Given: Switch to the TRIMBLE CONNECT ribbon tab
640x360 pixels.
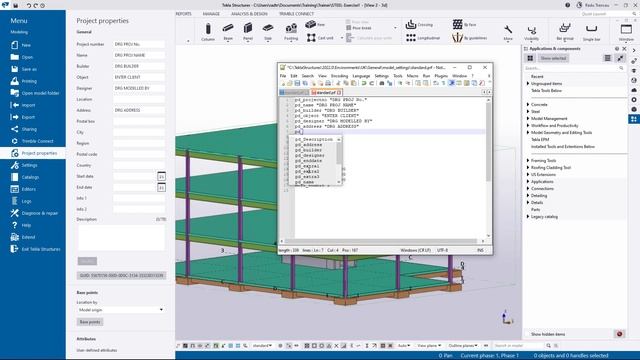Looking at the screenshot, I should 296,14.
